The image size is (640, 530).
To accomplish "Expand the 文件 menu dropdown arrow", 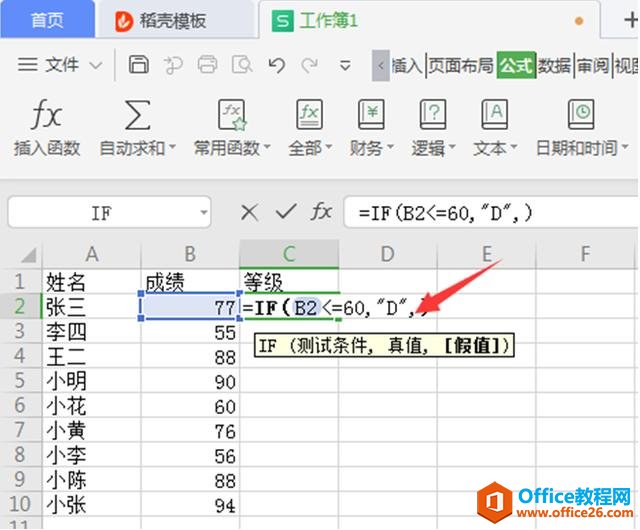I will click(96, 65).
